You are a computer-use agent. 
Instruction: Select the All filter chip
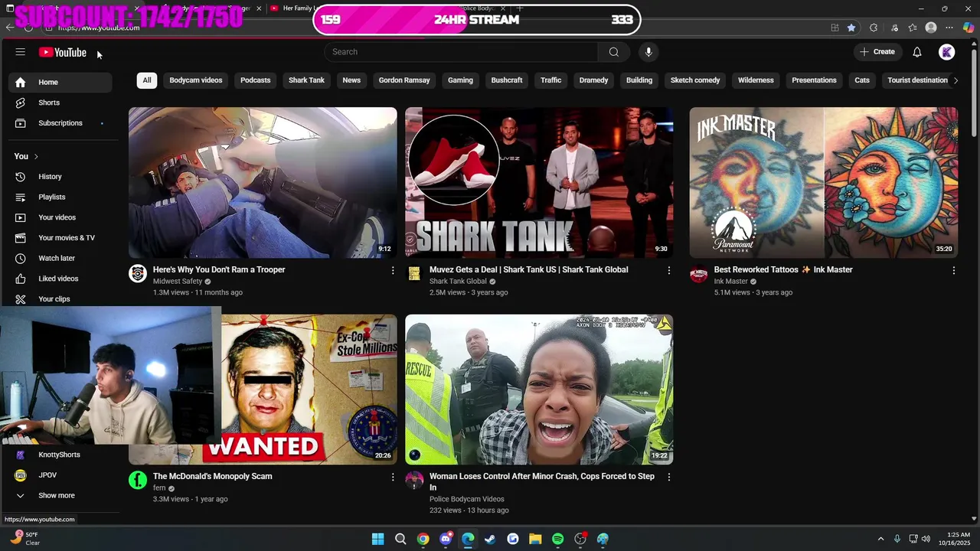tap(147, 80)
